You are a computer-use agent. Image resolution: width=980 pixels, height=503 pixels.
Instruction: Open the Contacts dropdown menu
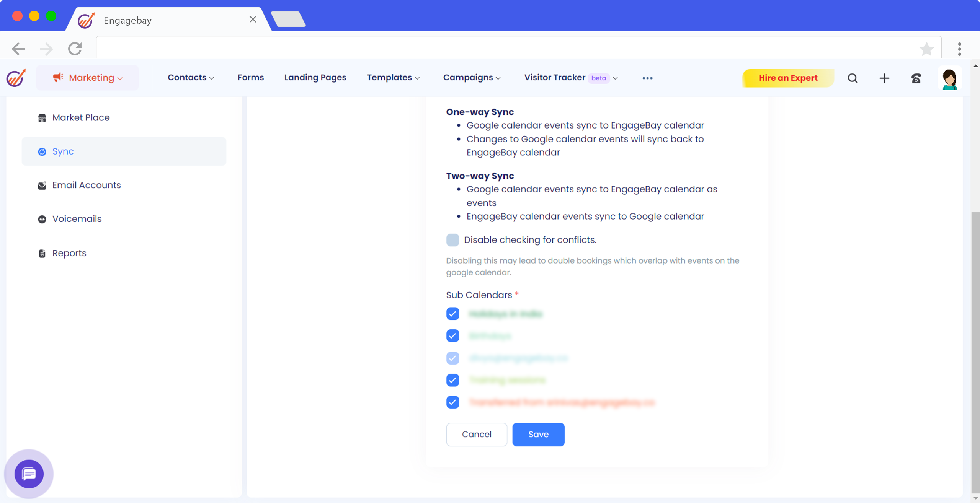(x=191, y=78)
